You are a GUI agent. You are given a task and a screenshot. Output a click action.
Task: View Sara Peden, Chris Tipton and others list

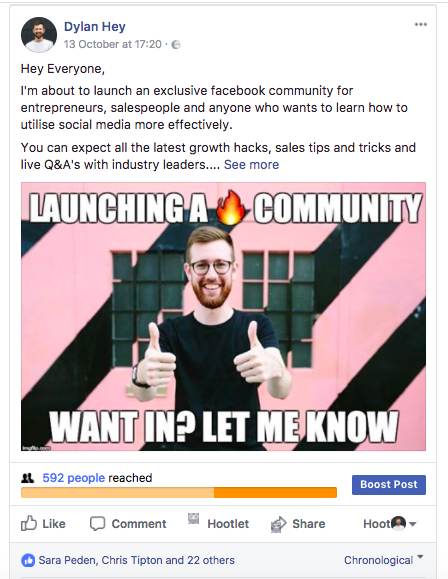pyautogui.click(x=136, y=560)
